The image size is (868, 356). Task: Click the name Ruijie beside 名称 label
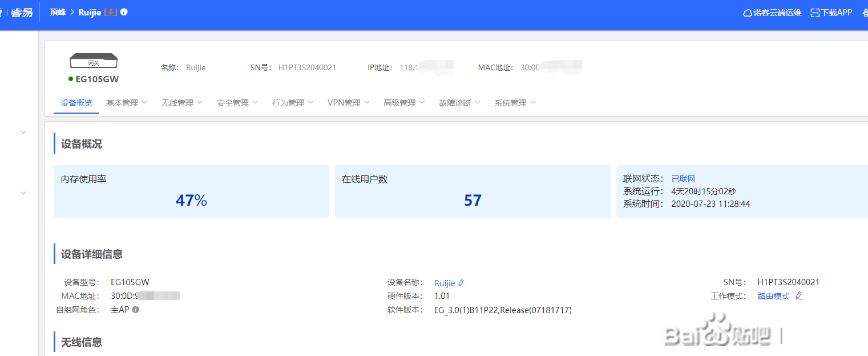196,67
